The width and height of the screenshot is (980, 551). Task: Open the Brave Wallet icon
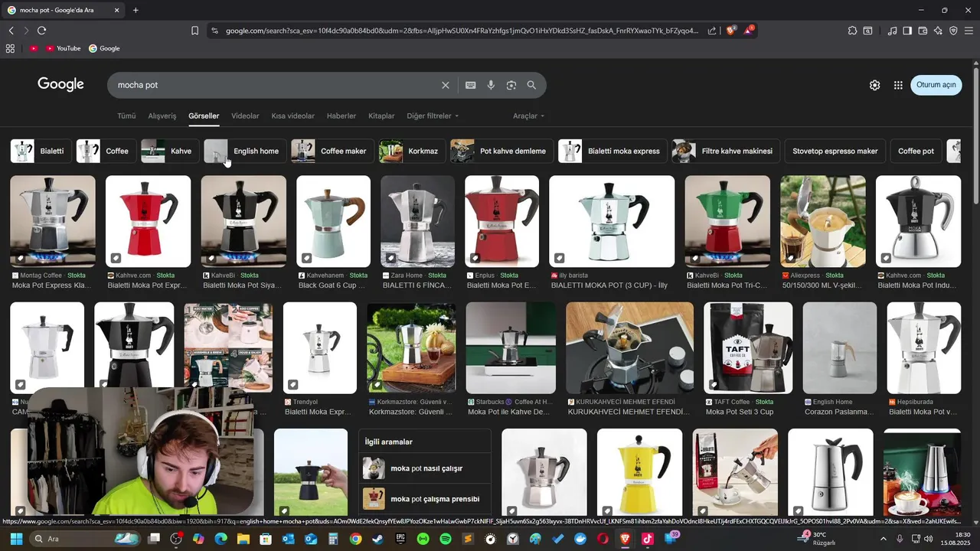pyautogui.click(x=923, y=31)
